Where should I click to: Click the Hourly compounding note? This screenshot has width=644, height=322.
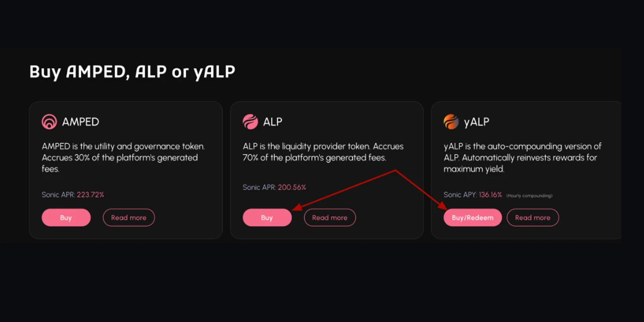[529, 196]
